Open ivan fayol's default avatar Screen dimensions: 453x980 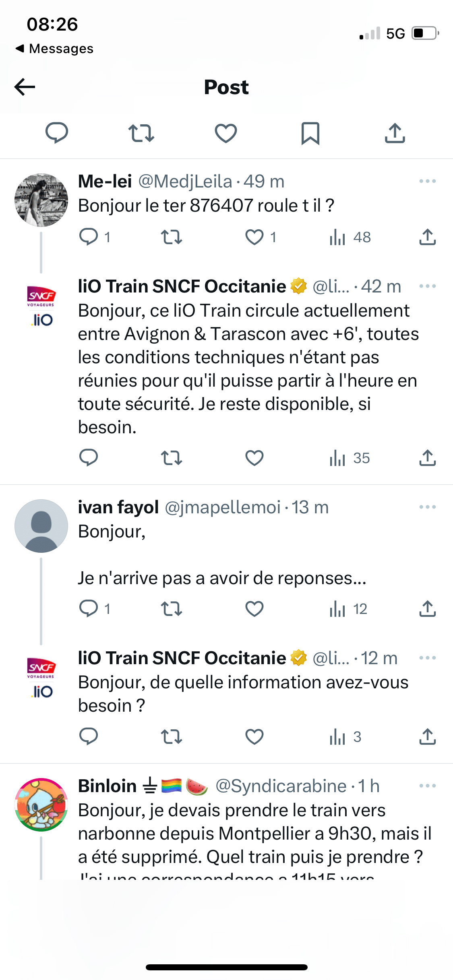tap(41, 526)
